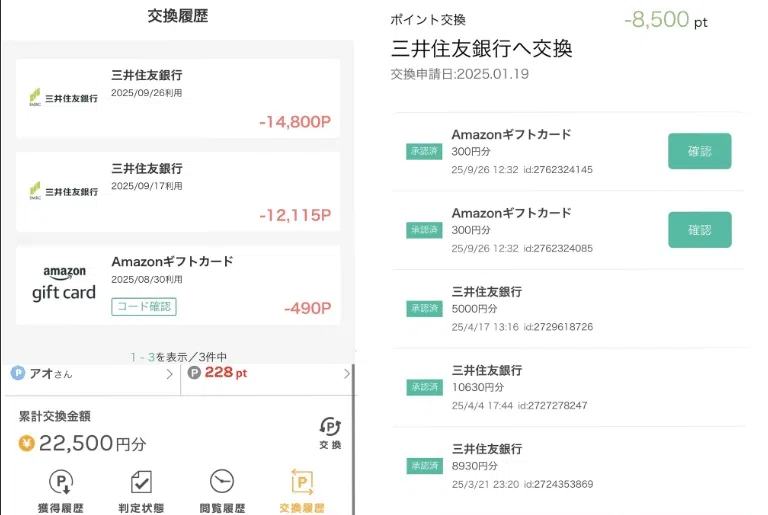The width and height of the screenshot is (768, 515).
Task: Tap the 交換 point exchange icon
Action: (329, 432)
